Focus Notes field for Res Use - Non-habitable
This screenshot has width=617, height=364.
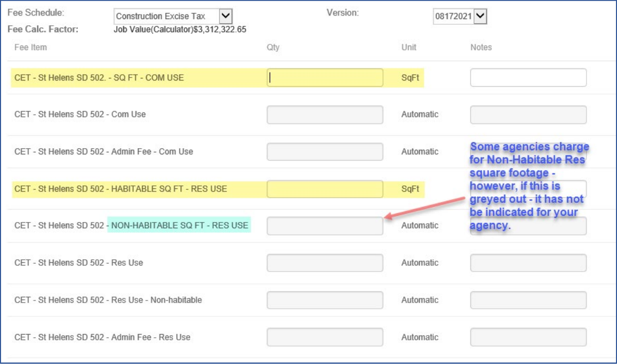528,300
